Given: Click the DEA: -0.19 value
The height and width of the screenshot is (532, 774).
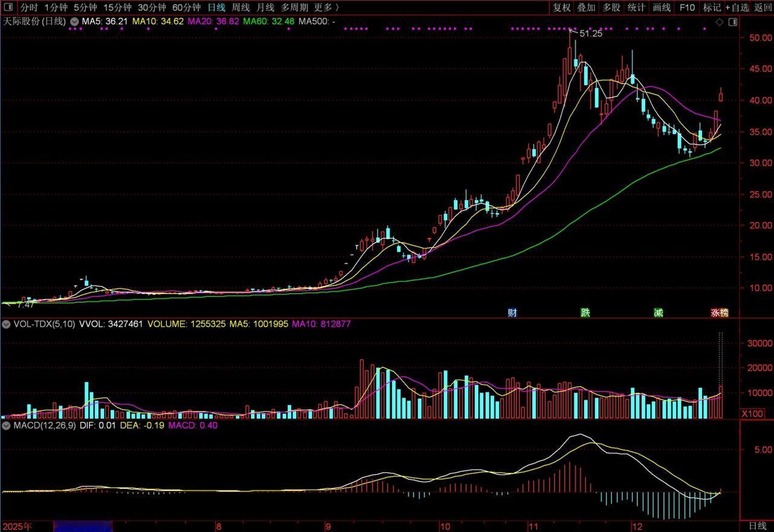Looking at the screenshot, I should [x=142, y=425].
